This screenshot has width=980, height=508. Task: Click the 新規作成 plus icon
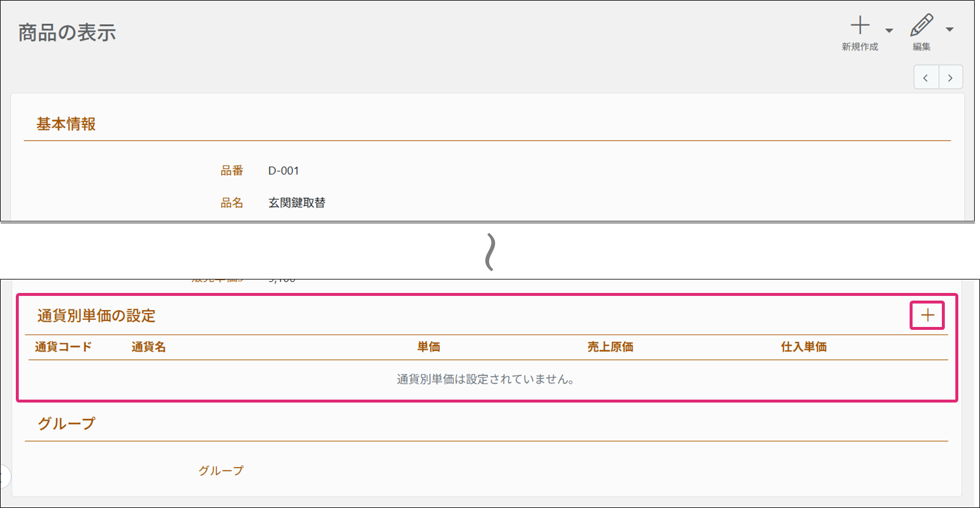[x=860, y=26]
